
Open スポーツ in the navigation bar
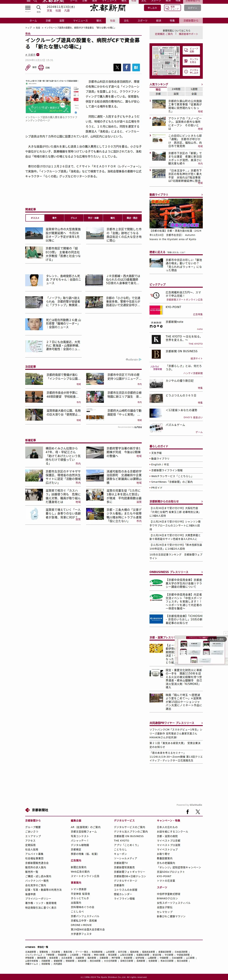[142, 21]
